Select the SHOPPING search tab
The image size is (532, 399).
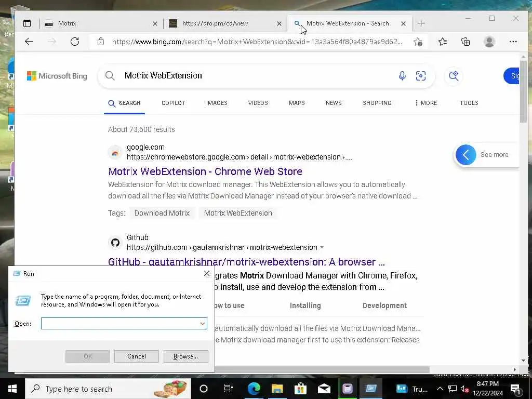[x=377, y=103]
